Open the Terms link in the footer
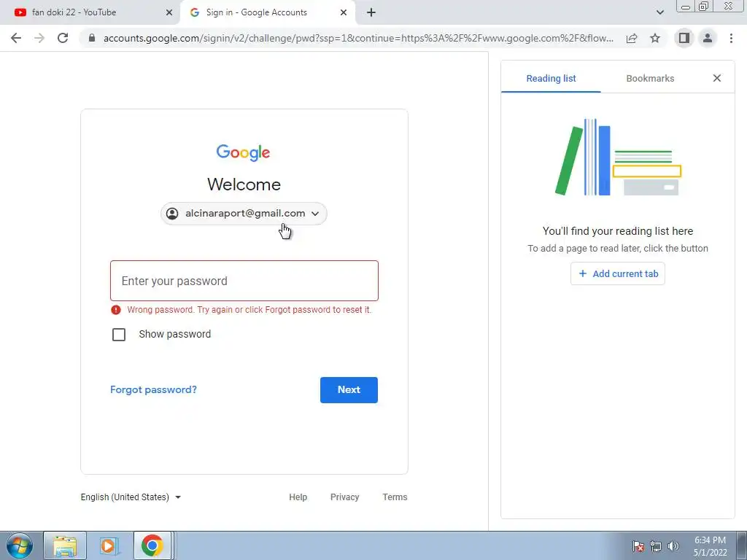Viewport: 747px width, 560px height. (395, 497)
